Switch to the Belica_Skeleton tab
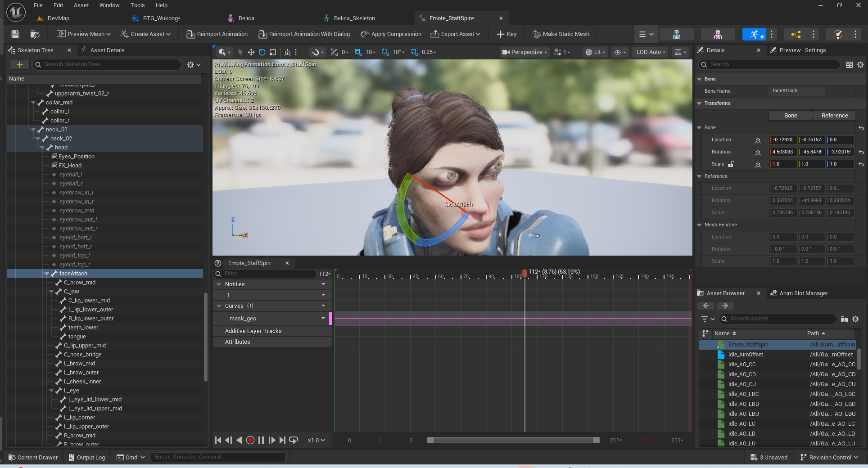Viewport: 868px width, 468px height. click(354, 18)
